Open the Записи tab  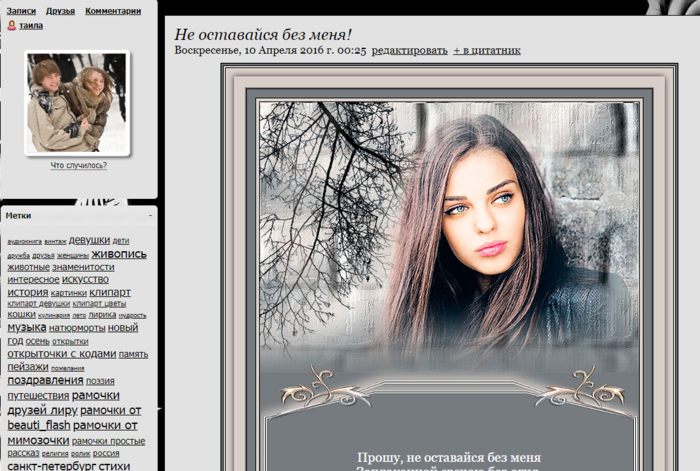click(x=21, y=11)
